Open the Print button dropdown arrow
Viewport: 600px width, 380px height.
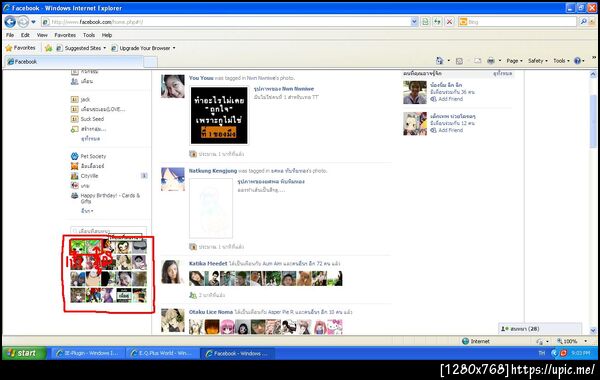click(x=500, y=61)
